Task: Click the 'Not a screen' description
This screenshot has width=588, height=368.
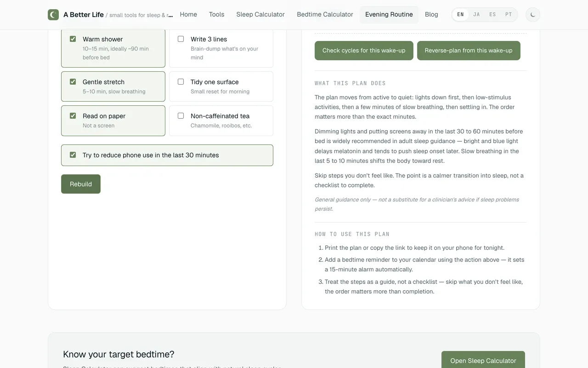Action: click(99, 126)
